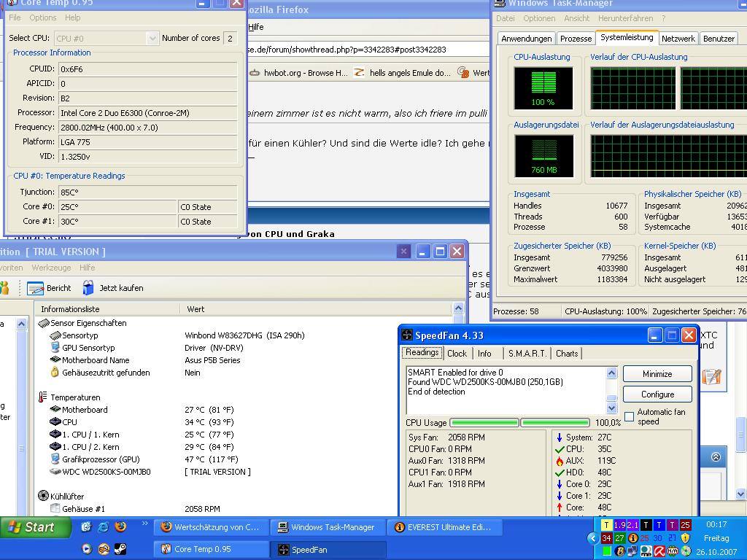Click the SpeedFan title bar fan icon
This screenshot has width=747, height=560.
pos(407,335)
